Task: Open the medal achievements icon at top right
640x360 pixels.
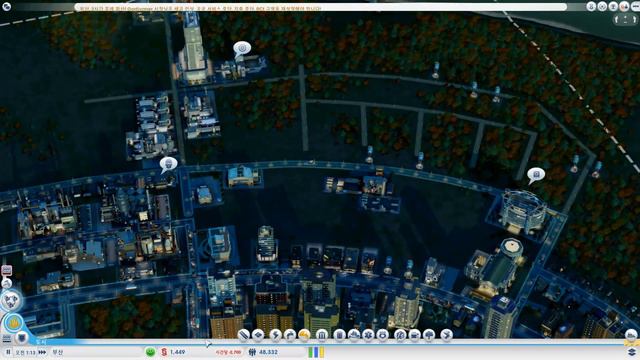Action: pyautogui.click(x=591, y=6)
